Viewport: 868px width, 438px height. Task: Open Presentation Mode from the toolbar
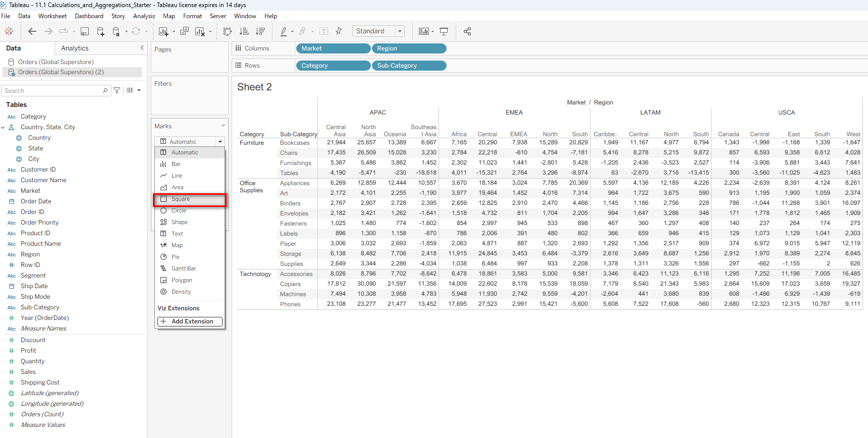pyautogui.click(x=444, y=31)
